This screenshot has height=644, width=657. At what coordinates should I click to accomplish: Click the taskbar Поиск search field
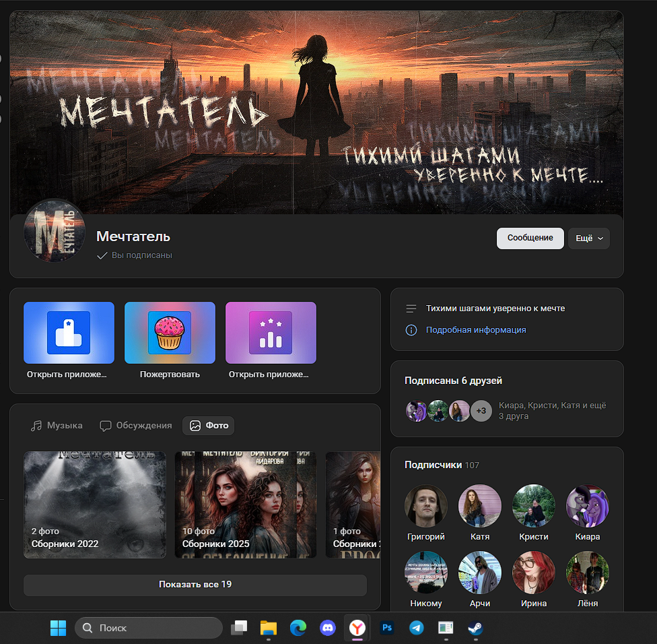tap(148, 628)
